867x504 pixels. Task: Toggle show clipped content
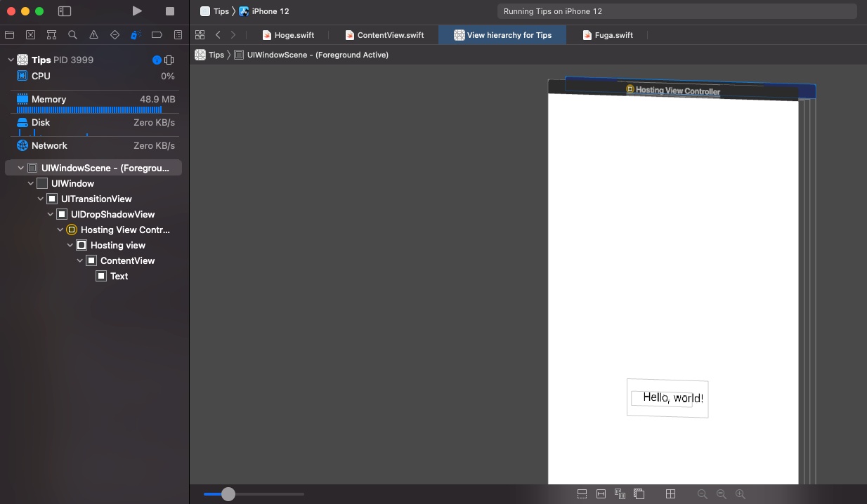(582, 494)
